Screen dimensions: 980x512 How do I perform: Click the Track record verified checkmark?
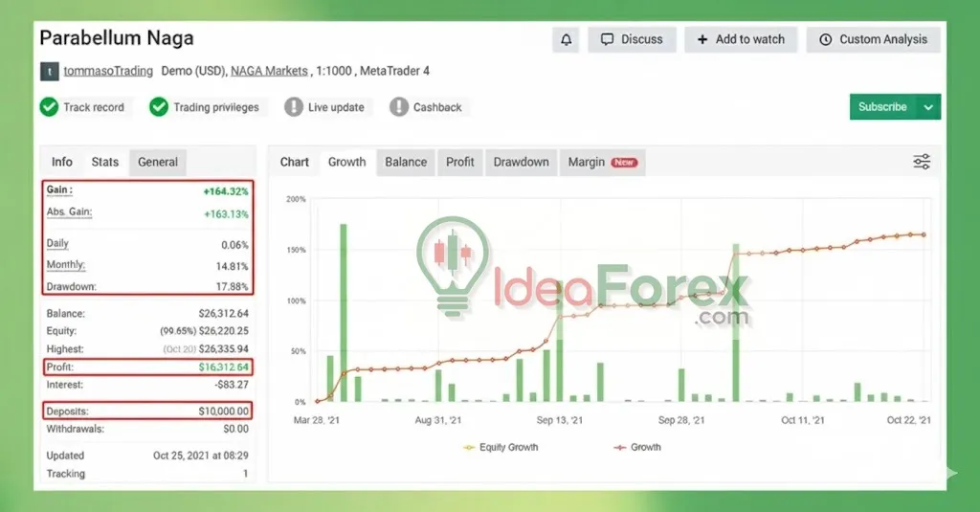(x=50, y=107)
